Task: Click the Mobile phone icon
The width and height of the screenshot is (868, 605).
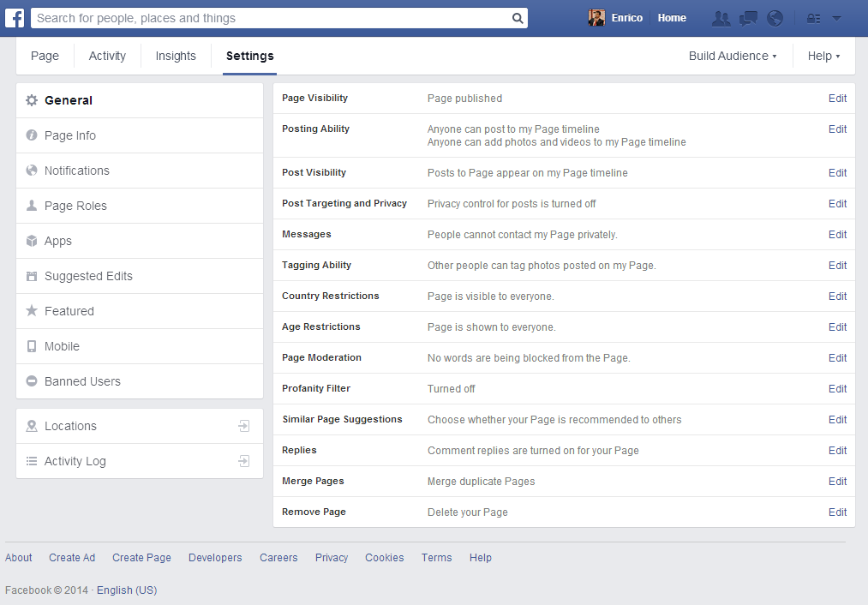Action: (32, 346)
